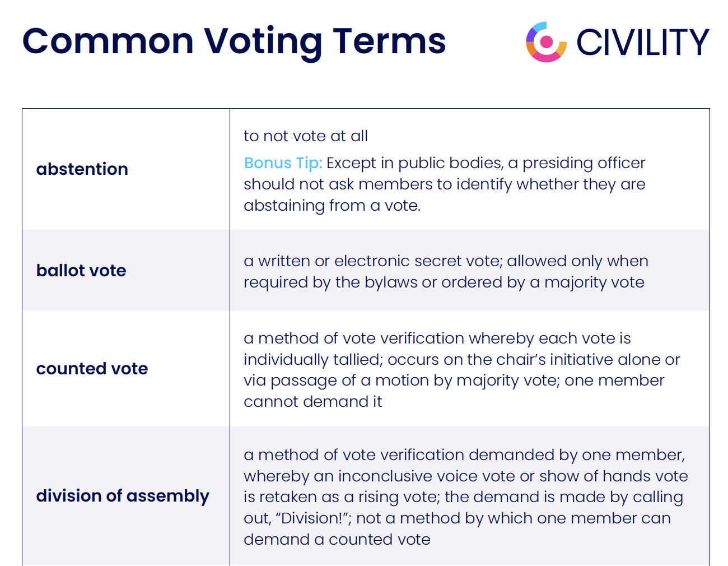This screenshot has width=728, height=566.
Task: Click the CIVILITY wordmark text
Action: click(642, 43)
